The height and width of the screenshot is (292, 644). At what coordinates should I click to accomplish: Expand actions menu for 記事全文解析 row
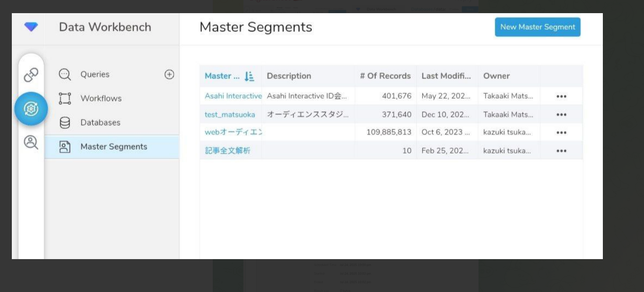(561, 151)
